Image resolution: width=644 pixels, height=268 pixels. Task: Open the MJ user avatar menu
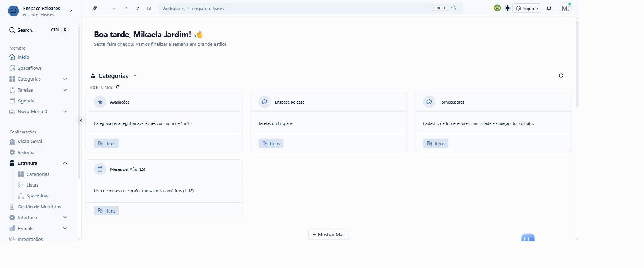[566, 8]
